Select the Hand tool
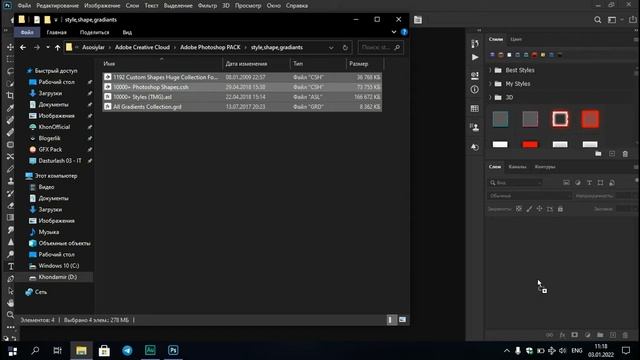 [10, 303]
